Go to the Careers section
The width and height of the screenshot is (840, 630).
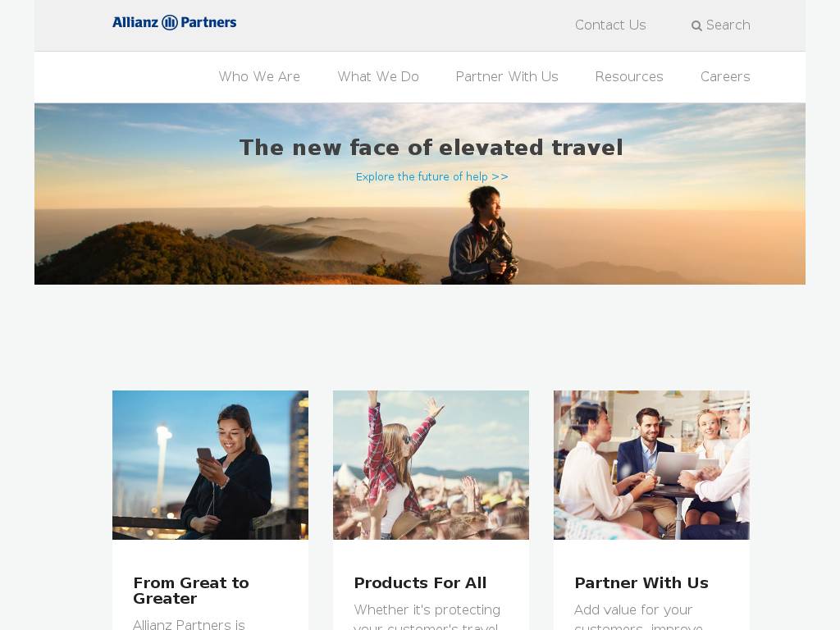[725, 76]
